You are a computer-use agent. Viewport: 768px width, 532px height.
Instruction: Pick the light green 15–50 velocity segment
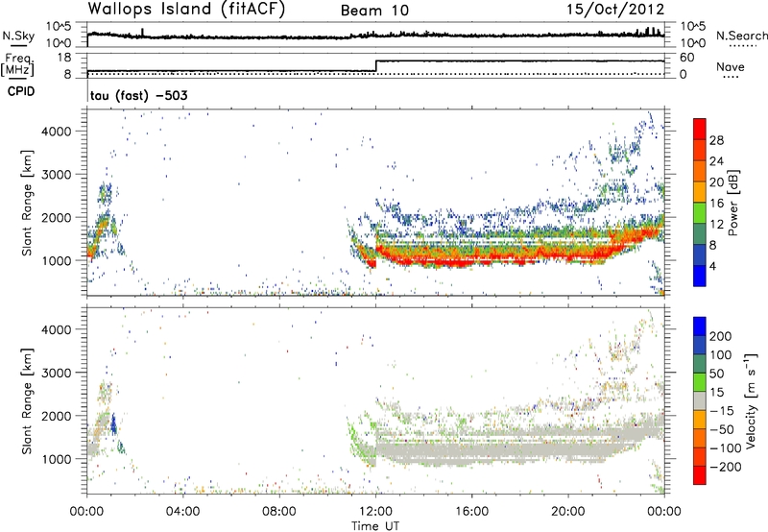700,382
